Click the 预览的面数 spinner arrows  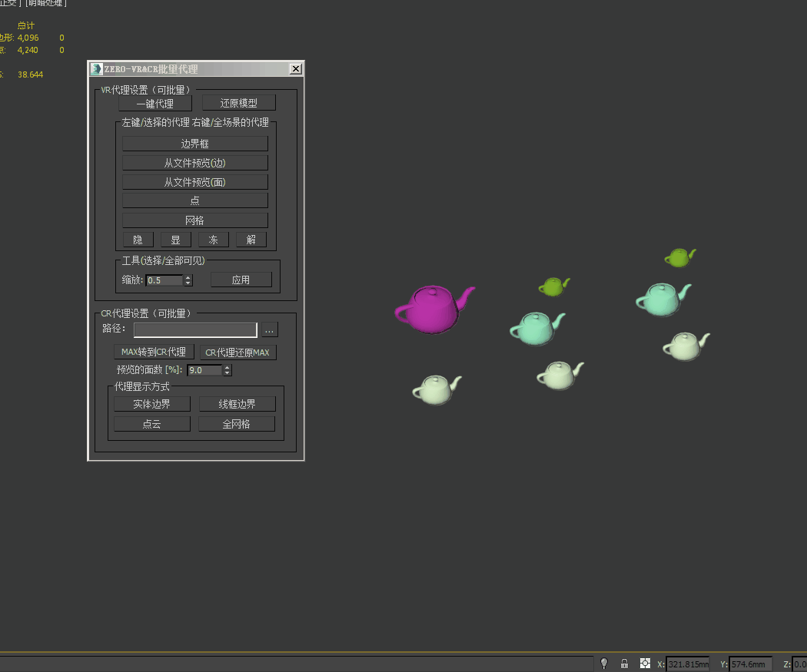(x=227, y=370)
